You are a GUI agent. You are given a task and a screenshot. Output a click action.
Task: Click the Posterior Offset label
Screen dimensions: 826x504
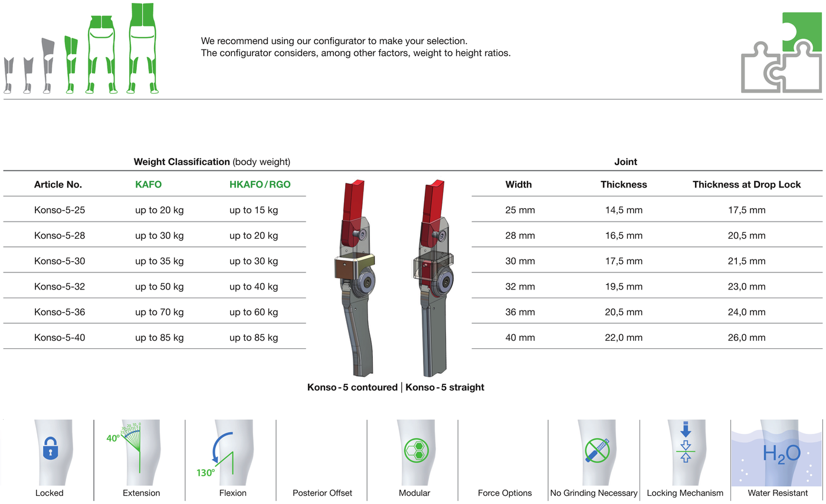(x=322, y=493)
